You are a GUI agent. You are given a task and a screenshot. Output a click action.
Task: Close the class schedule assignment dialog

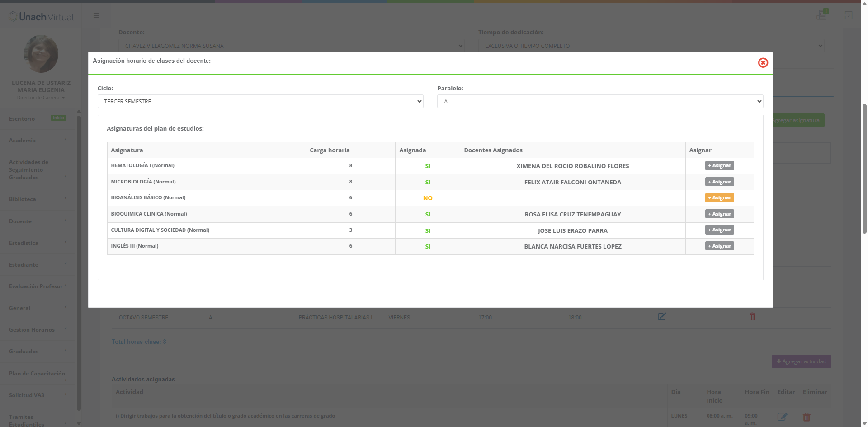click(x=763, y=63)
